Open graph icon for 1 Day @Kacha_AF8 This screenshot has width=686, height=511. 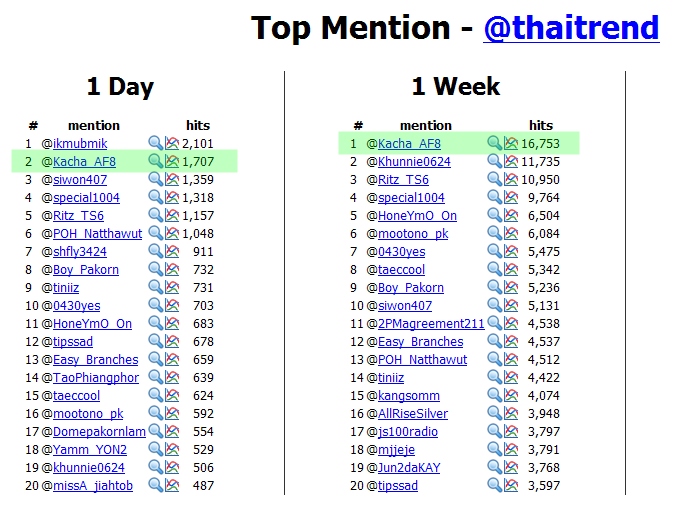pos(172,161)
